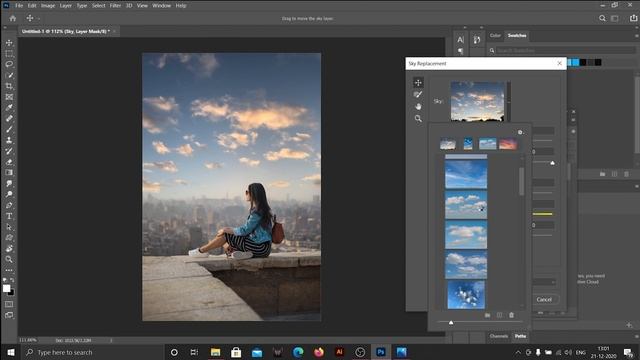Select the Horizontal Type tool
The height and width of the screenshot is (360, 640).
coord(9,216)
